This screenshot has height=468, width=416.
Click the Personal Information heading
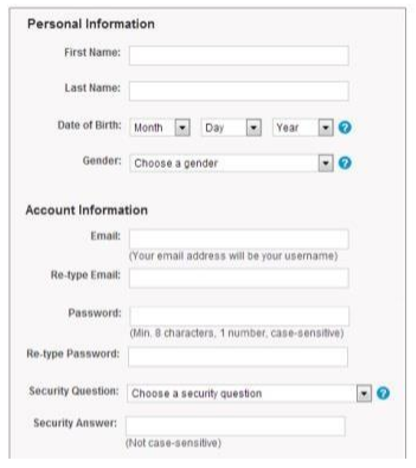coord(91,24)
